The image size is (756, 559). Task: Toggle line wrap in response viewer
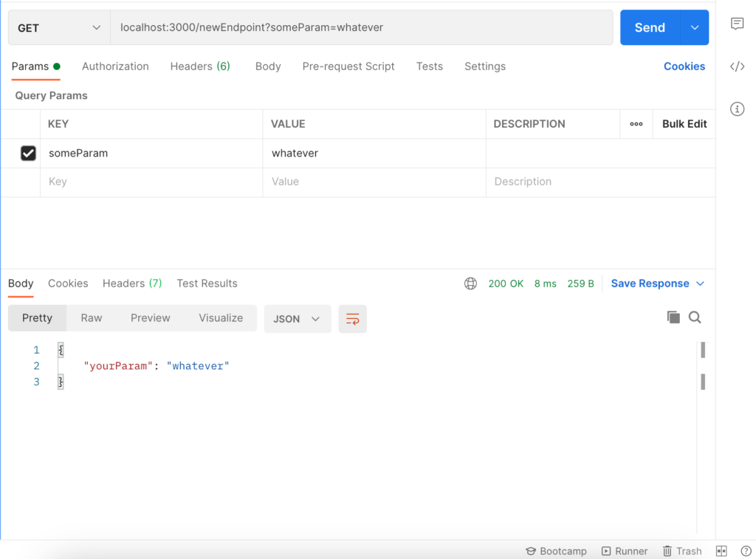353,319
